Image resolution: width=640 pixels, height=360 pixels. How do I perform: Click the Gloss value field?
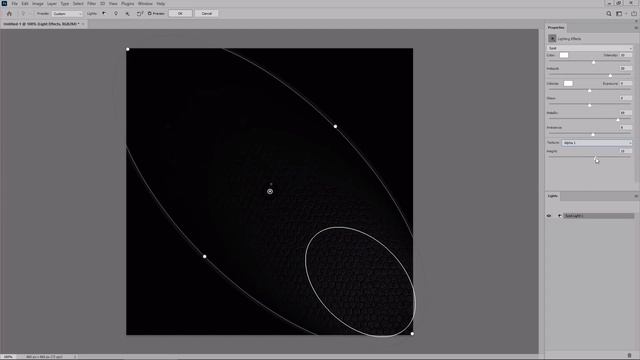tap(625, 98)
